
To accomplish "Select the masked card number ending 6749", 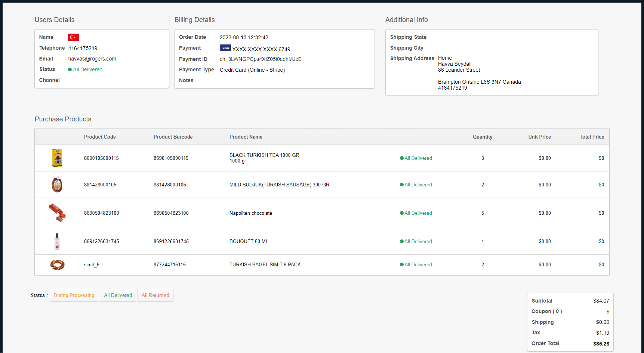I will (261, 49).
